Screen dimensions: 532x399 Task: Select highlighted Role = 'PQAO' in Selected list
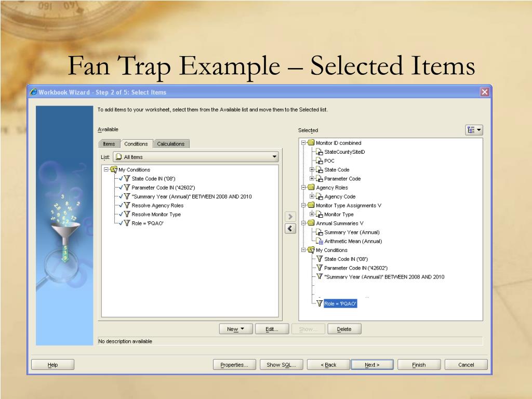(340, 303)
